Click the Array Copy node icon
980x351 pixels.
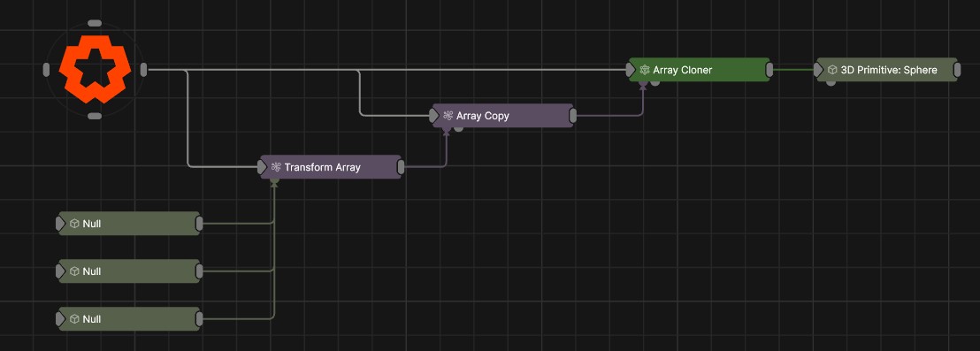coord(448,116)
